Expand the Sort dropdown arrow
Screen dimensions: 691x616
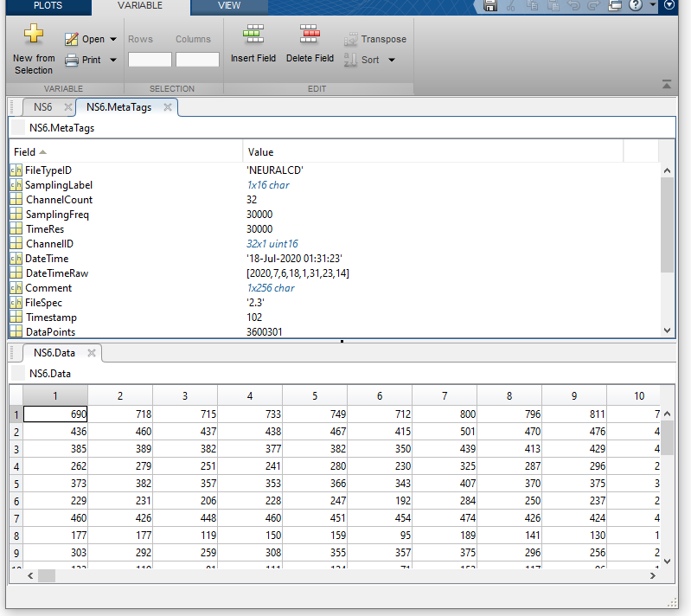392,61
